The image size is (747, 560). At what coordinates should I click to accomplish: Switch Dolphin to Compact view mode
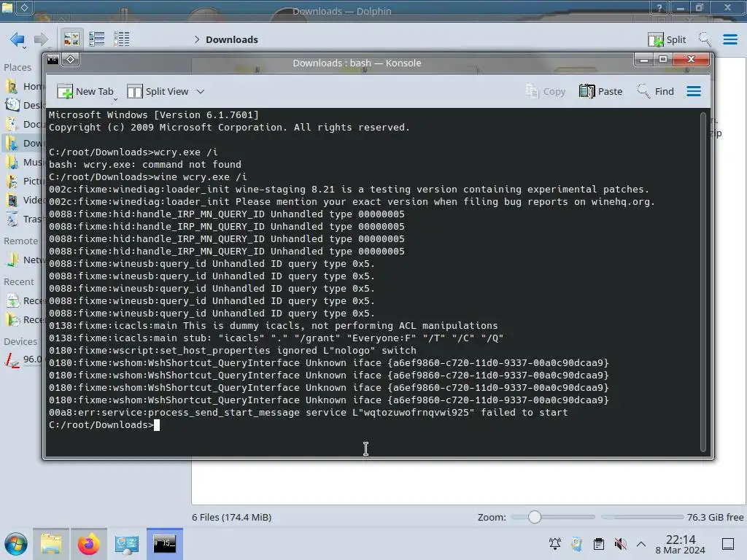[97, 39]
